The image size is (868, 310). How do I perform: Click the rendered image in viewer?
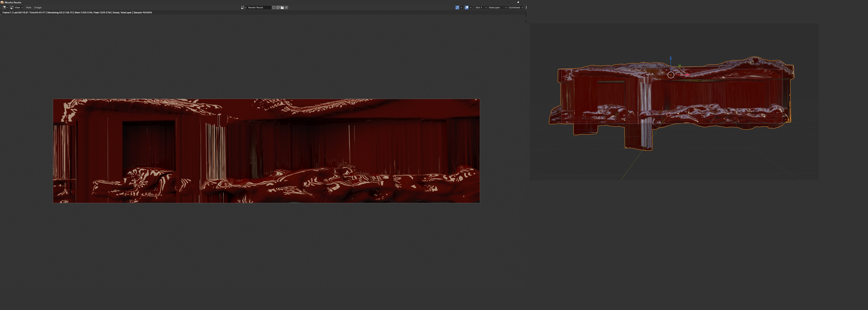266,151
